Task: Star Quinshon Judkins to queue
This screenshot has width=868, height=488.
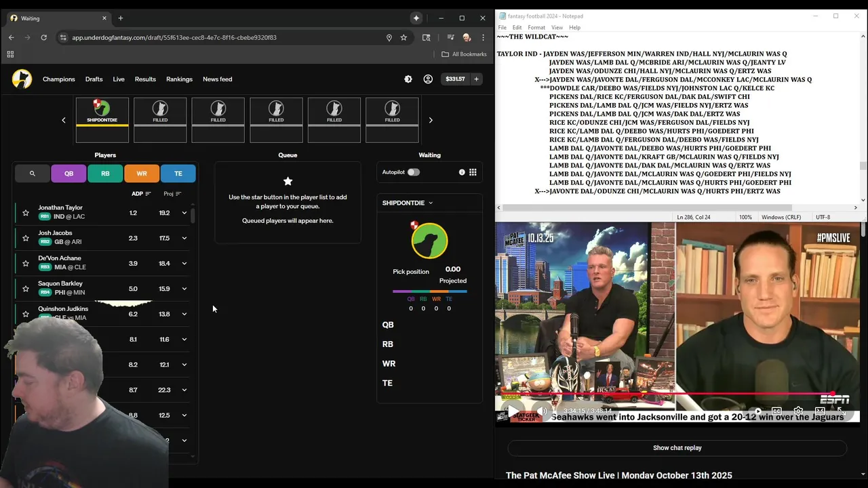Action: tap(26, 314)
